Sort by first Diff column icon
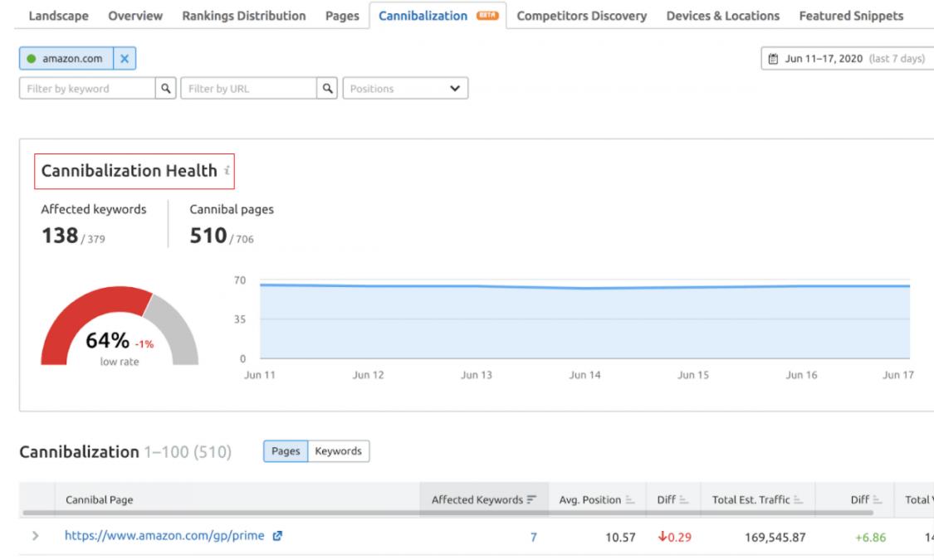934x560 pixels. (683, 500)
